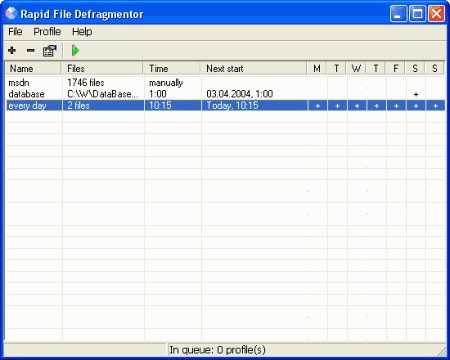Screen dimensions: 450x360
Task: Toggle every day row Friday plus mark
Action: 396,106
